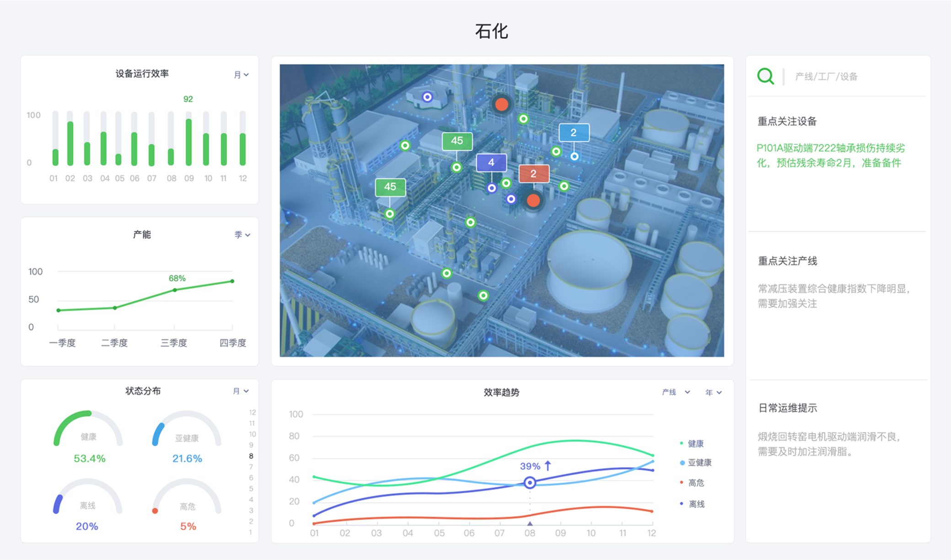Image resolution: width=951 pixels, height=560 pixels.
Task: Click the 产线/工厂/设备 search field
Action: click(826, 76)
